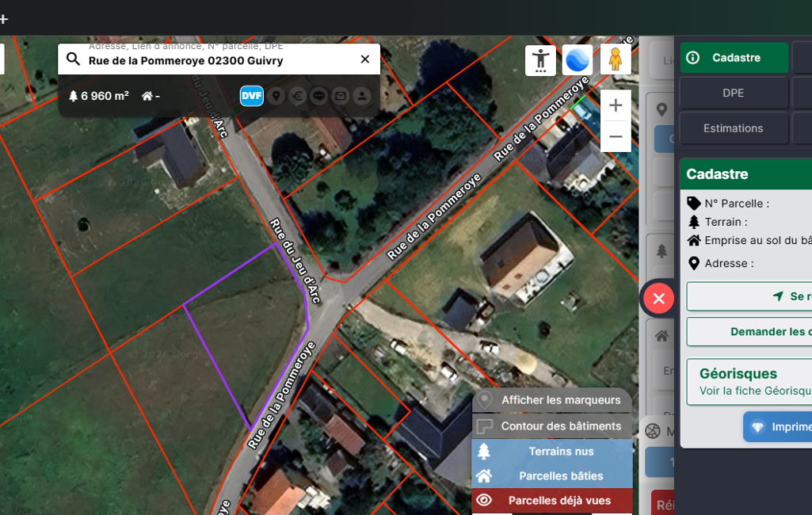Screen dimensions: 812x515
Task: Switch to the Cadastre tab
Action: [x=734, y=58]
